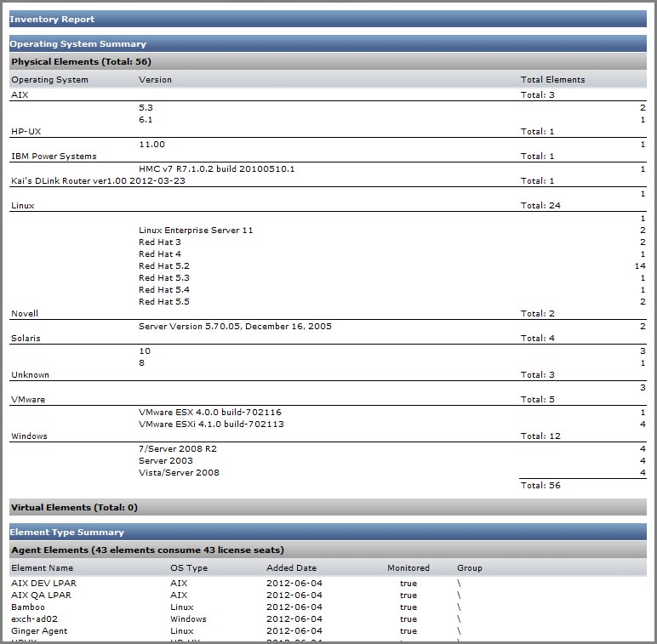Select the Novell row
This screenshot has height=644, width=657.
328,314
